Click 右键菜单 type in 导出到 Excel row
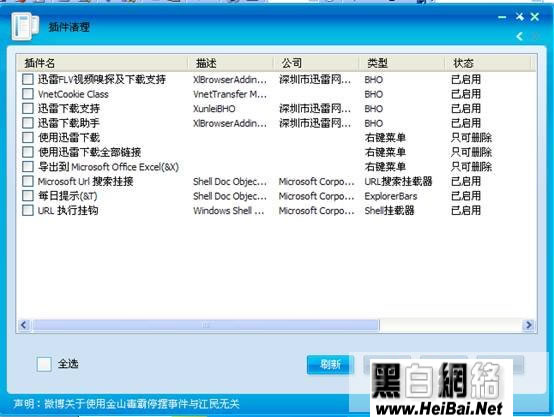The height and width of the screenshot is (417, 554). tap(385, 166)
